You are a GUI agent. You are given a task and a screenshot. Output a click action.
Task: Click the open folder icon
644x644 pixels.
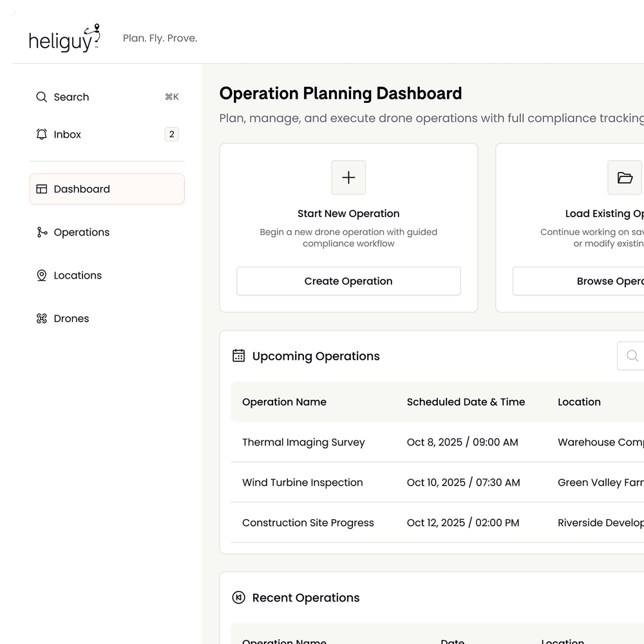624,178
